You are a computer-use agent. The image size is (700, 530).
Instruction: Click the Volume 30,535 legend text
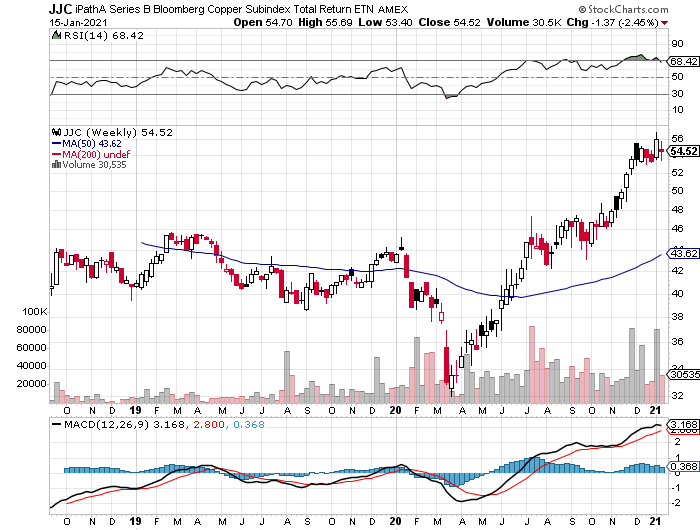click(x=94, y=164)
